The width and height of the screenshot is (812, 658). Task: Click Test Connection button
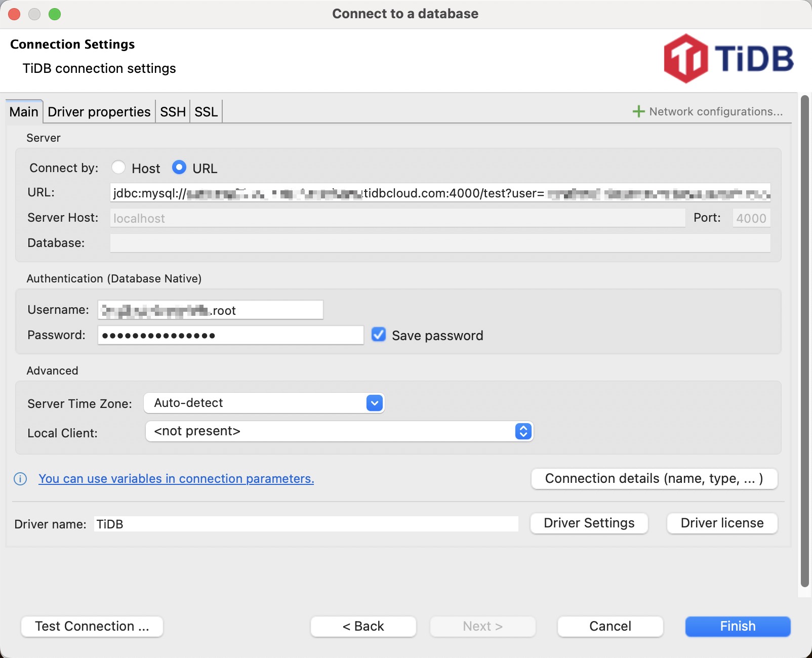pyautogui.click(x=92, y=627)
